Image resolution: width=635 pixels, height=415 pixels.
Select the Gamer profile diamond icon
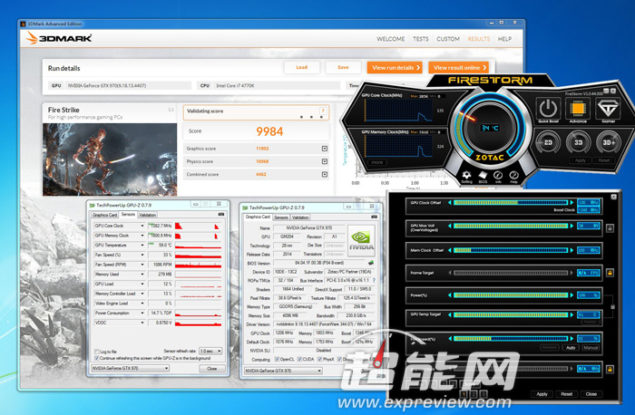[x=608, y=108]
